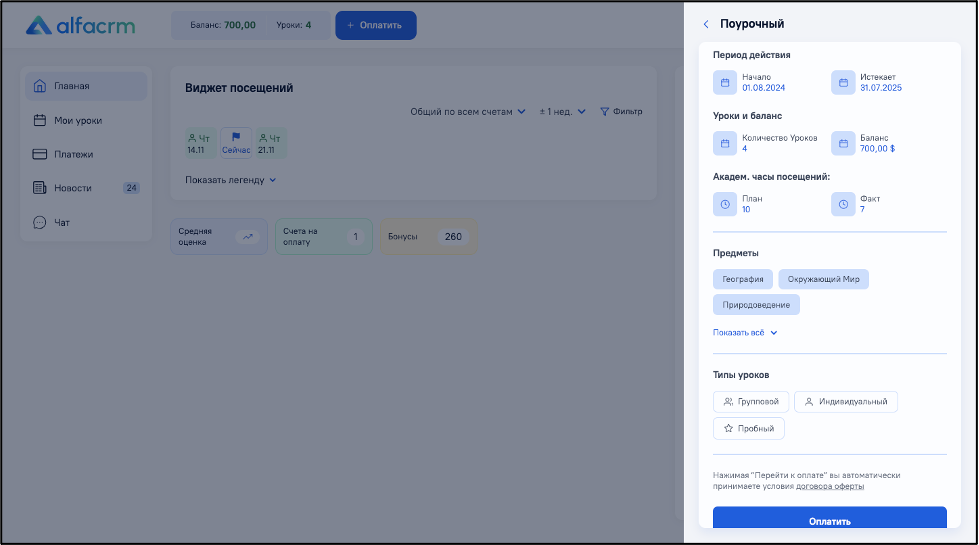The height and width of the screenshot is (545, 979).
Task: Click the Бонусы 260 card
Action: click(x=428, y=237)
